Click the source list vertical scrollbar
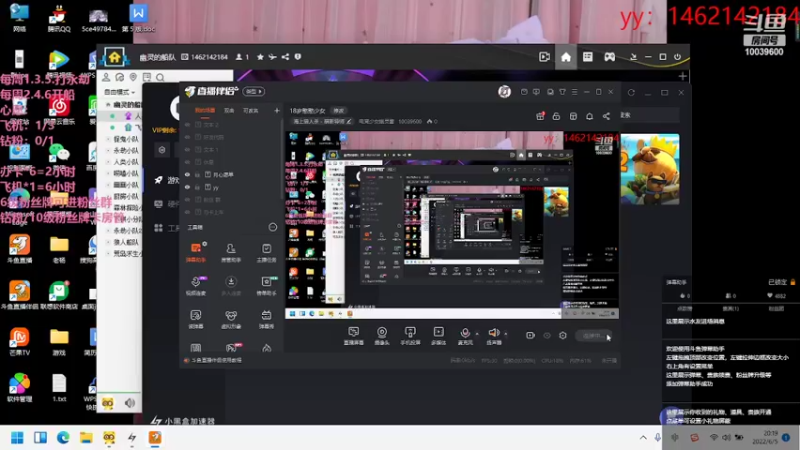This screenshot has width=800, height=450. pos(282,161)
